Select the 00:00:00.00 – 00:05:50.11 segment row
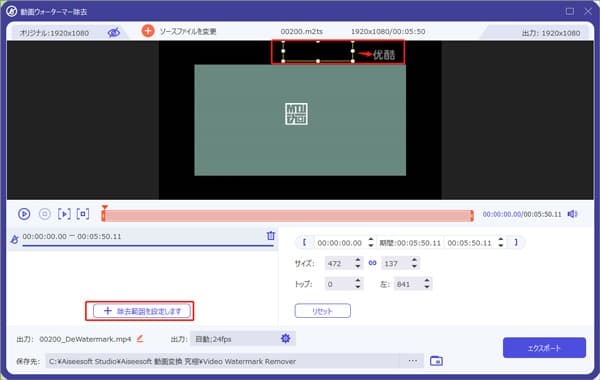This screenshot has height=380, width=600. pos(142,238)
